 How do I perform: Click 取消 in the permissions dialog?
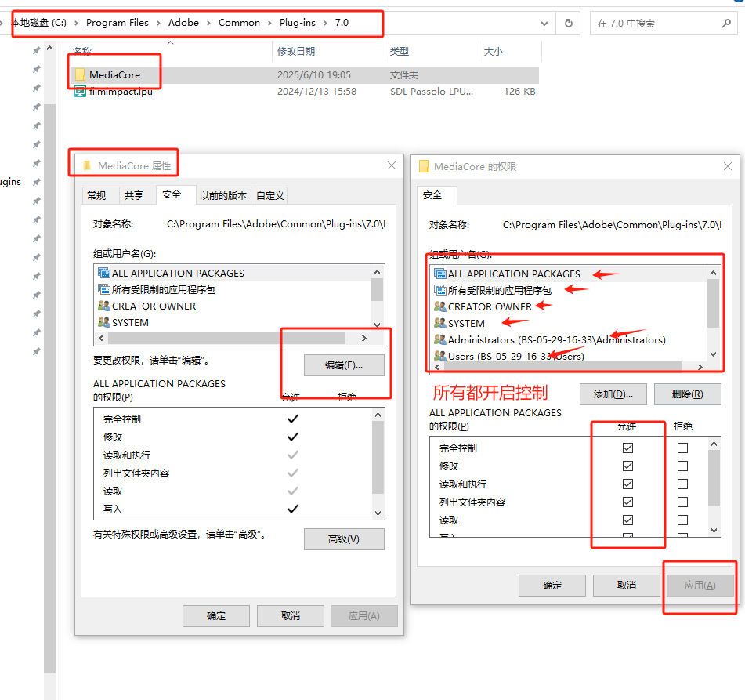point(627,586)
